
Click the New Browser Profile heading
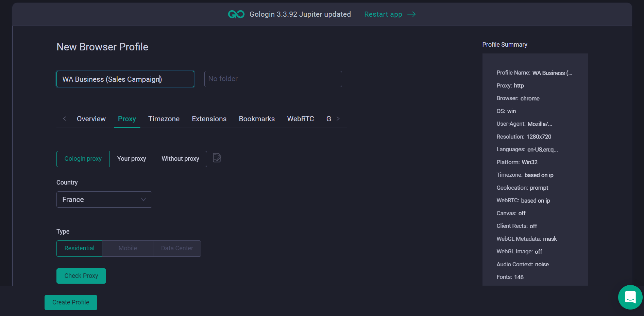(x=102, y=47)
